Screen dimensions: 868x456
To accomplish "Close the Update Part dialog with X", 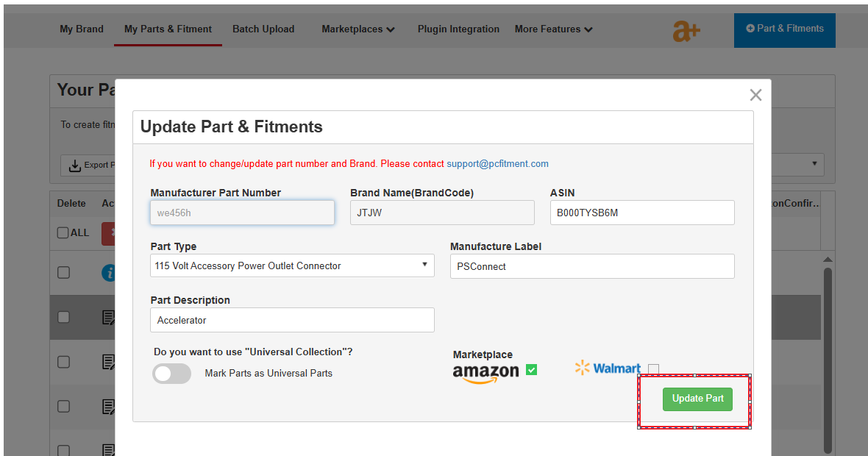I will click(x=755, y=95).
